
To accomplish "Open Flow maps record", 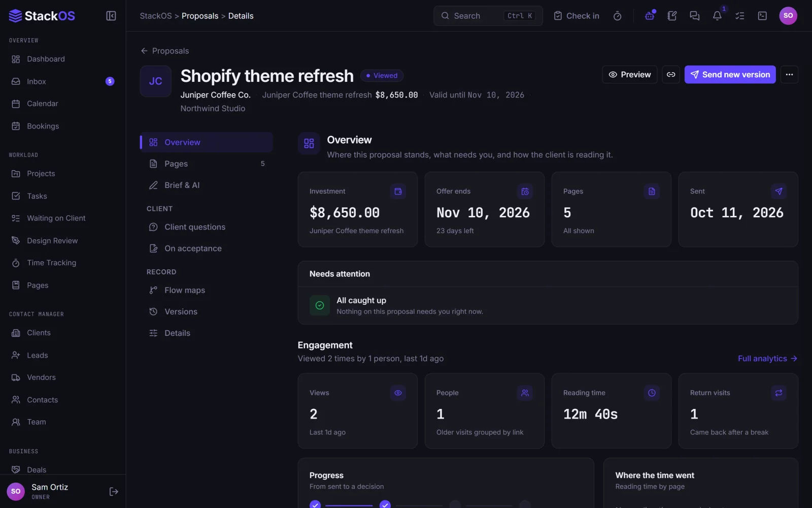I will pyautogui.click(x=207, y=290).
